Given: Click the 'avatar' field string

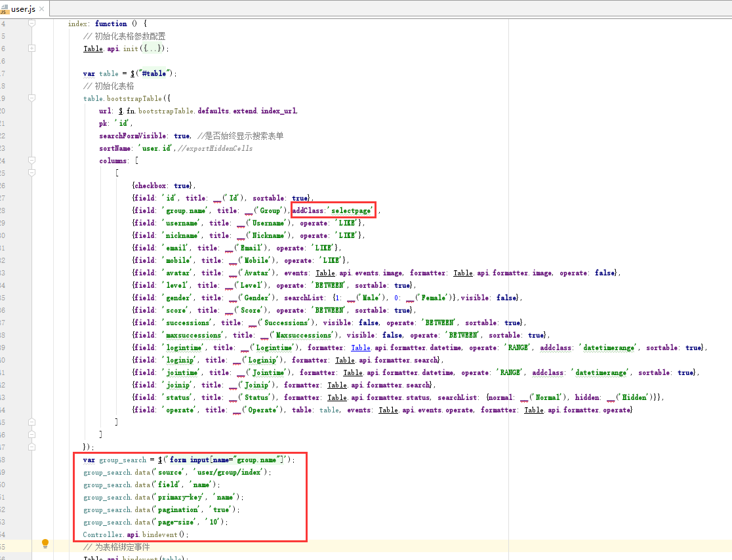Looking at the screenshot, I should click(178, 273).
